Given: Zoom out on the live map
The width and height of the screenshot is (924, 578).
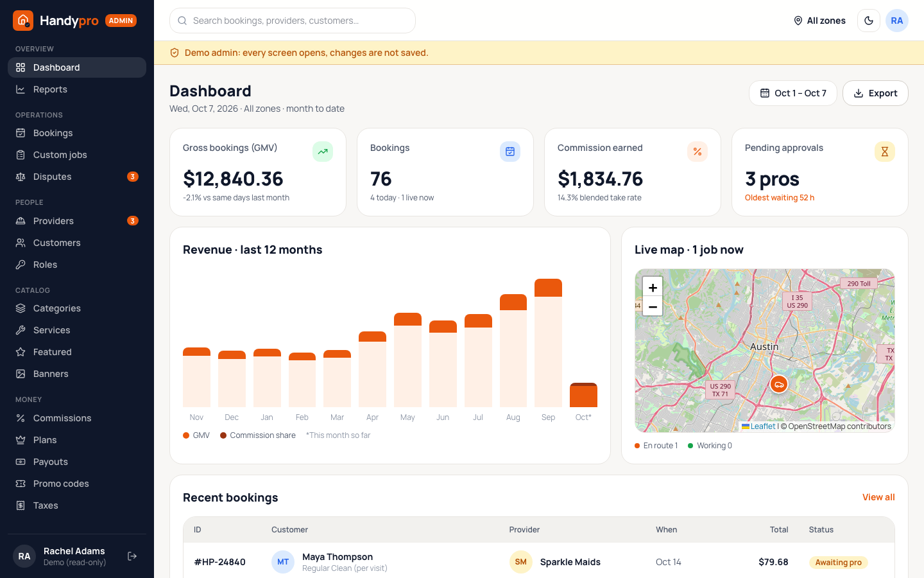Looking at the screenshot, I should (x=653, y=306).
